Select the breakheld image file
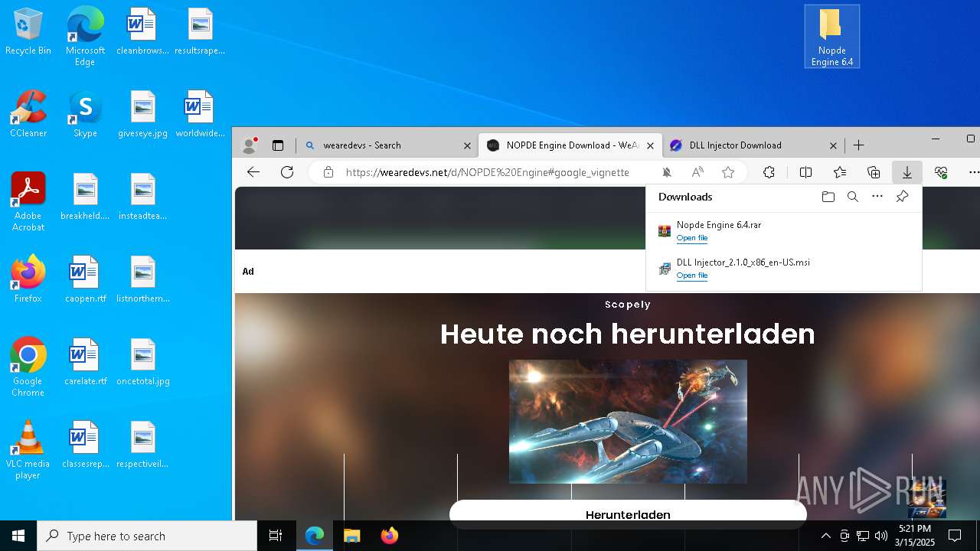Screen dimensions: 980x551 [85, 197]
